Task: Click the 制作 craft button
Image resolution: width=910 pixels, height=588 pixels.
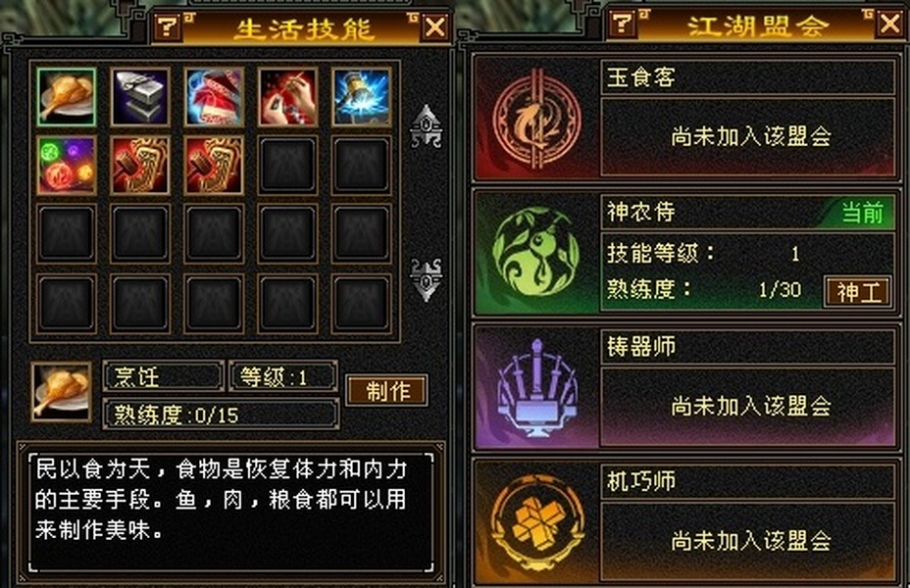Action: (x=387, y=390)
